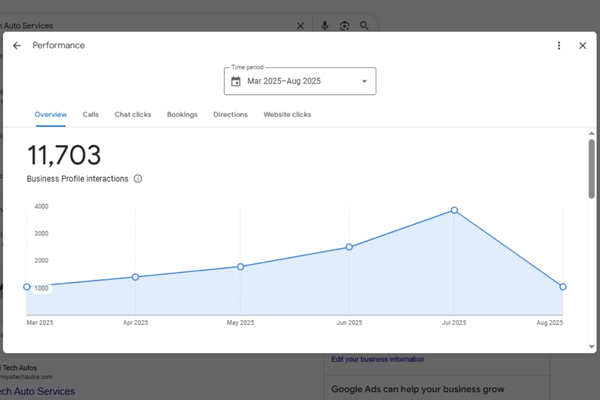The height and width of the screenshot is (400, 600).
Task: Click the back arrow beside Performance
Action: pos(17,46)
